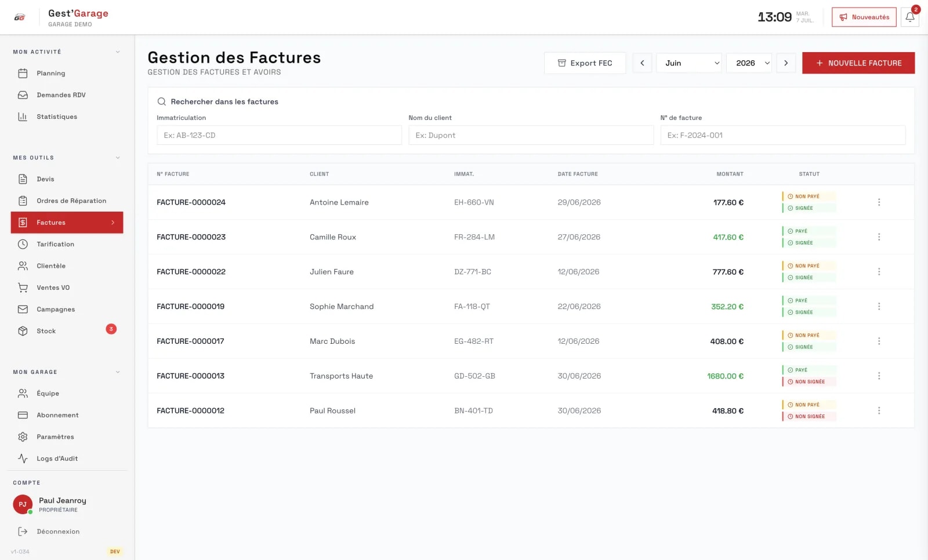Click the Stock box icon
Image resolution: width=928 pixels, height=560 pixels.
[x=23, y=331]
